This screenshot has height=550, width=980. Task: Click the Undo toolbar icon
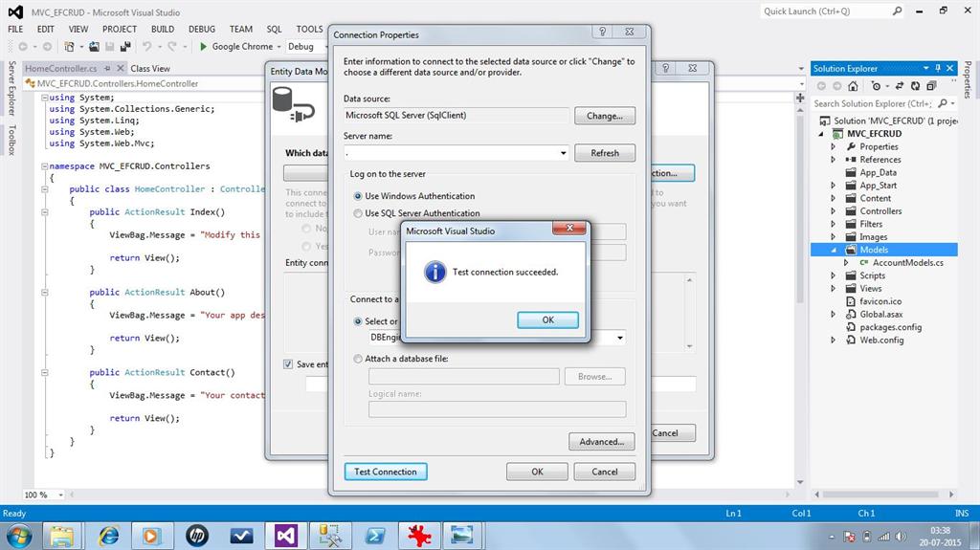pos(146,47)
